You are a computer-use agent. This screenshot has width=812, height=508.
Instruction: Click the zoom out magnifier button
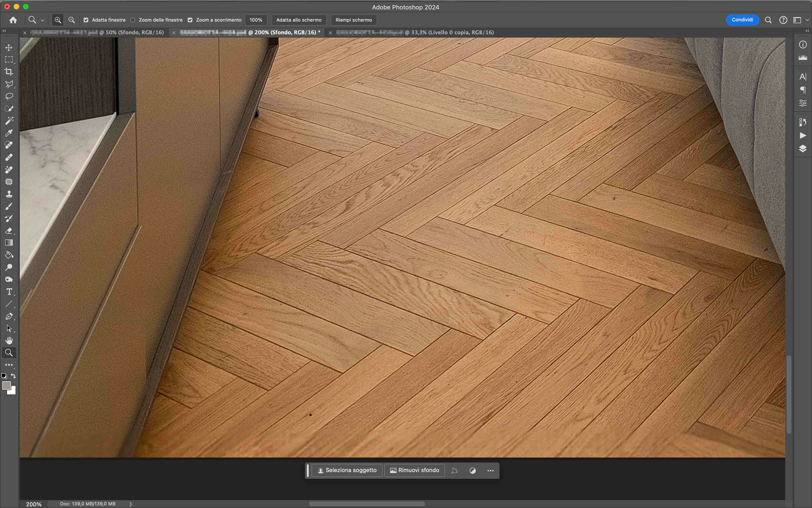[x=72, y=20]
